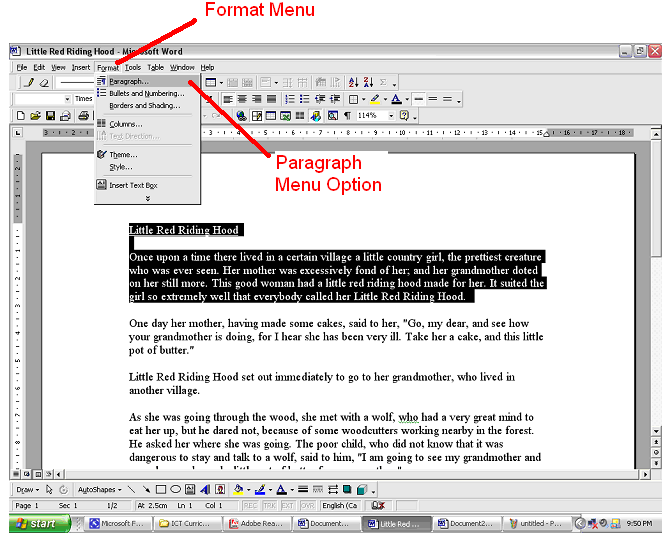This screenshot has width=668, height=539.
Task: Choose Columns... from Format menu
Action: coord(147,124)
